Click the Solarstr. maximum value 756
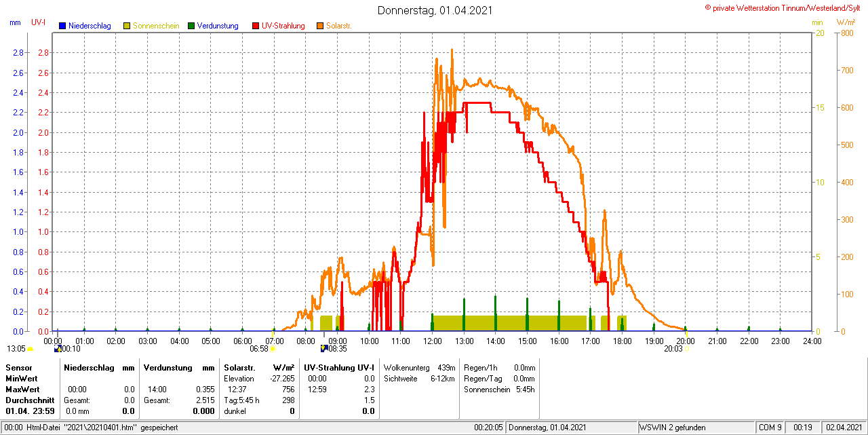The image size is (868, 435). pos(288,389)
